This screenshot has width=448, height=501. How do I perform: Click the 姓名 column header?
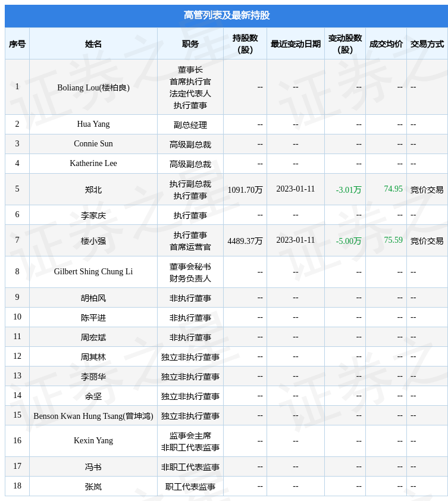pos(93,44)
